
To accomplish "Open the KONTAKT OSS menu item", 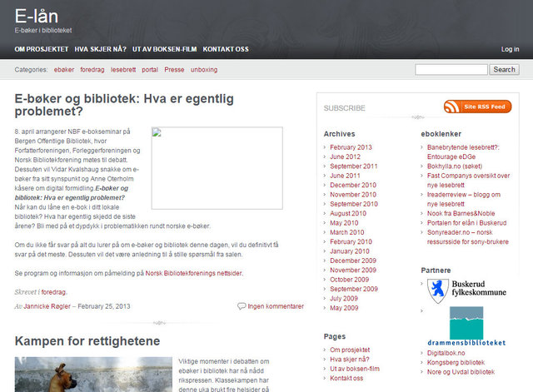I will click(226, 49).
